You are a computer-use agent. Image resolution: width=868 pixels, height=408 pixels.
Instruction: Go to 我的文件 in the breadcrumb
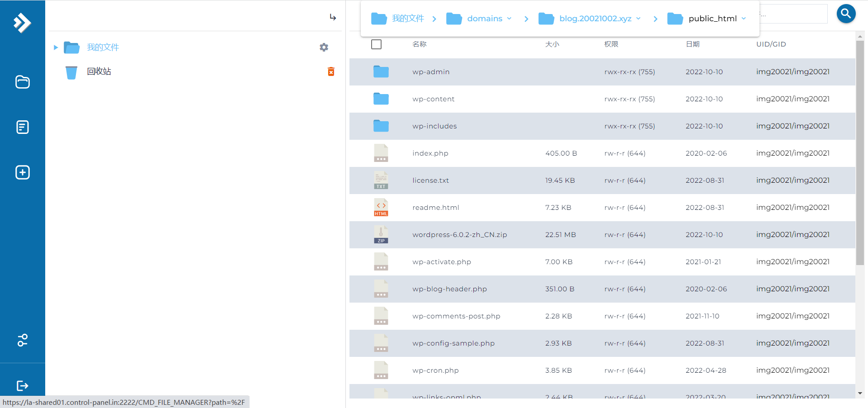pos(407,19)
